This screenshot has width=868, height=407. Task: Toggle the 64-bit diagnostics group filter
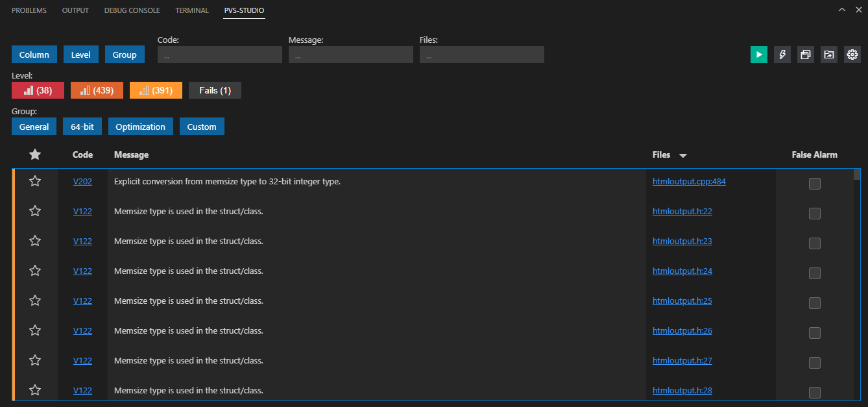[x=82, y=126]
